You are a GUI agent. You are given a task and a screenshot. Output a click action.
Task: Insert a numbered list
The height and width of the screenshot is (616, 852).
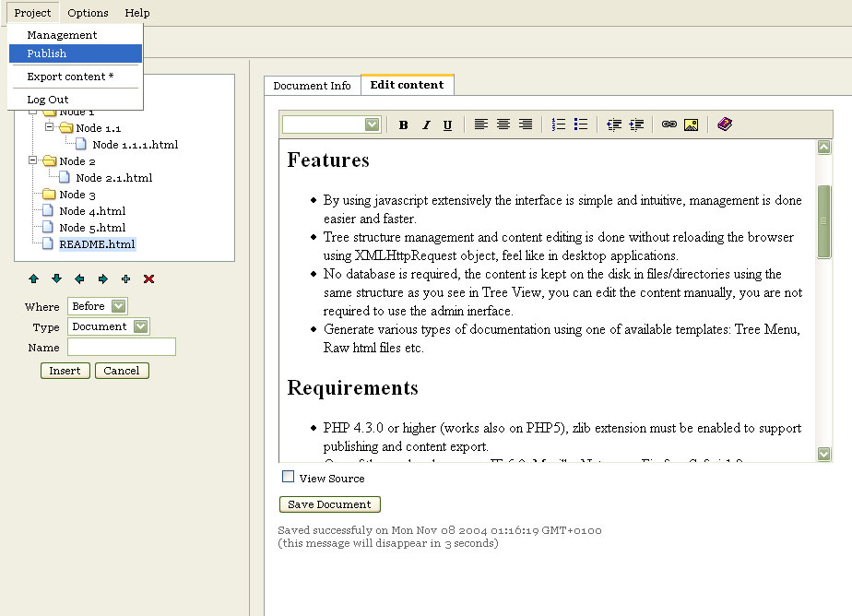pos(559,124)
